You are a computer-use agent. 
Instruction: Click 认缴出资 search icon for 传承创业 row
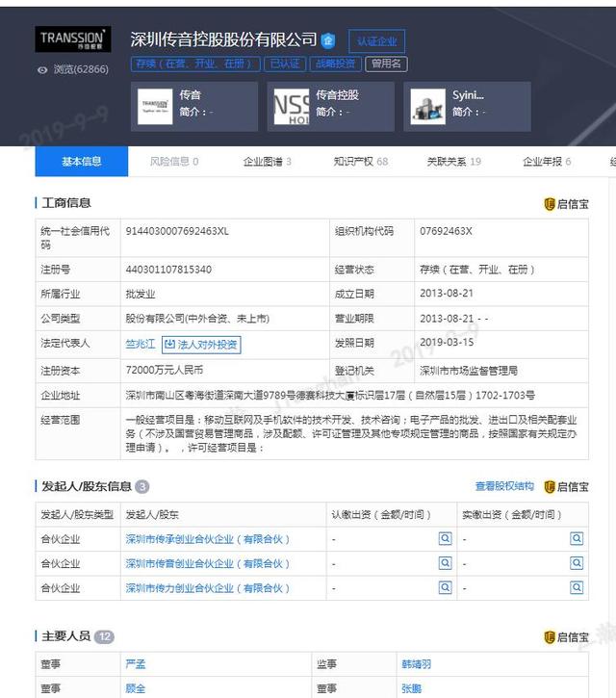point(445,538)
